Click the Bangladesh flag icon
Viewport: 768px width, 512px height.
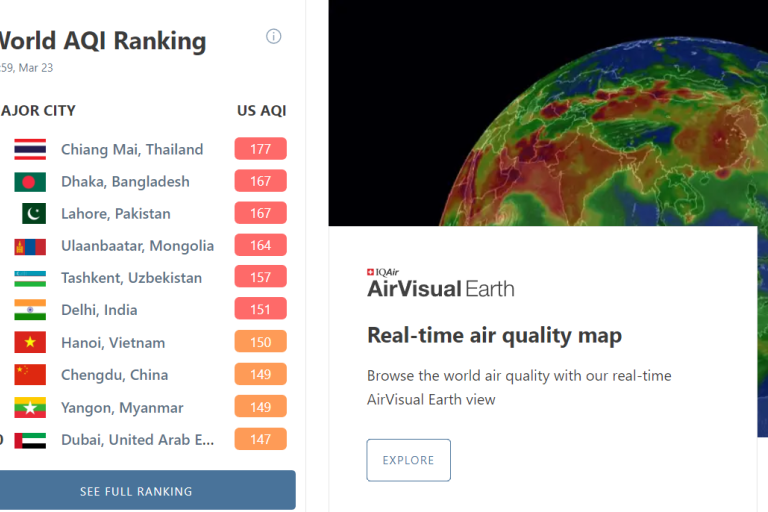[30, 182]
